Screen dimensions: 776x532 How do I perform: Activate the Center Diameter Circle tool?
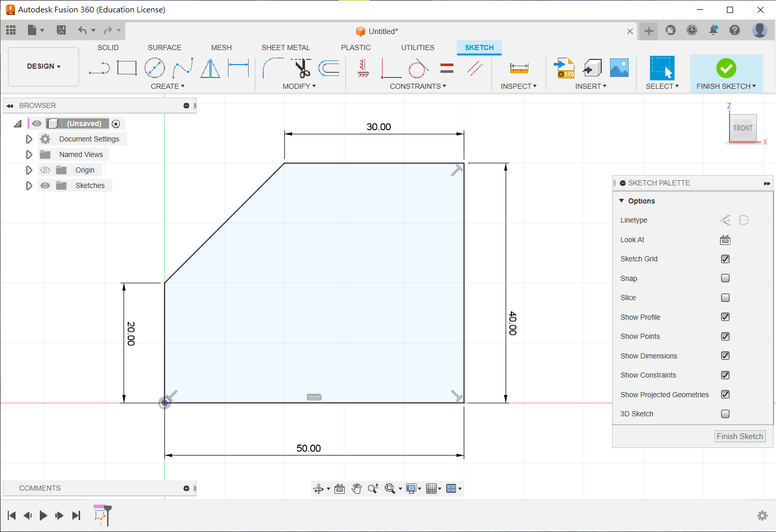(x=155, y=68)
